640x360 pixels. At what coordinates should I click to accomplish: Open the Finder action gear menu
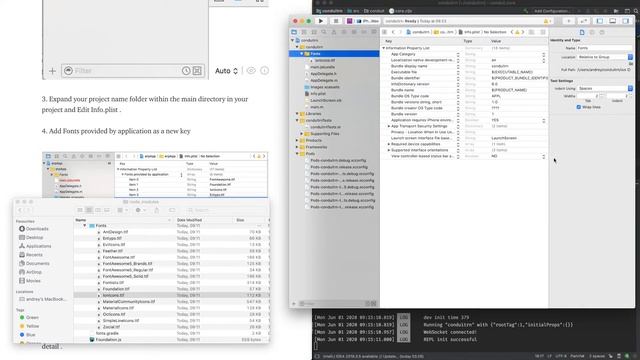click(140, 210)
